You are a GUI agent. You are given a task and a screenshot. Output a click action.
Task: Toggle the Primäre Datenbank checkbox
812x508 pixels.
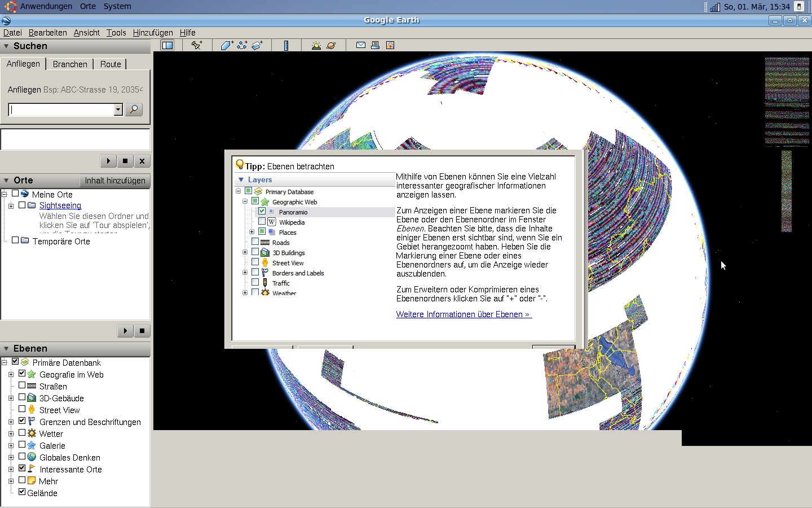click(x=15, y=362)
